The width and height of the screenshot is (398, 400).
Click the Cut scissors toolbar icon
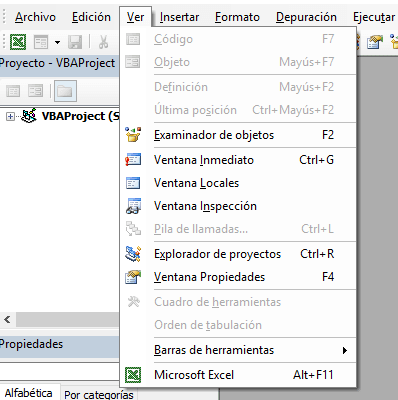[x=103, y=42]
